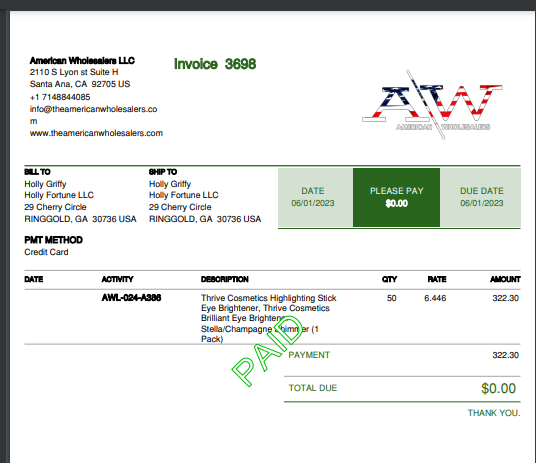Click the DATE column header in table
The width and height of the screenshot is (536, 463).
coord(34,279)
